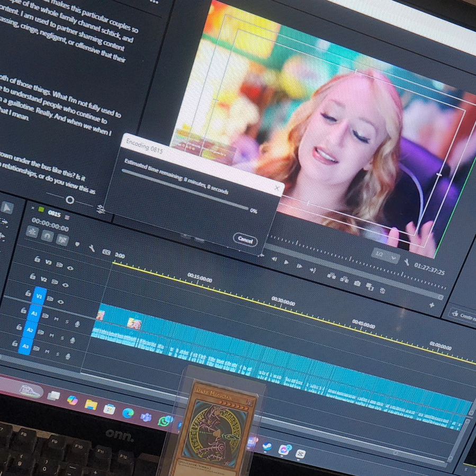Image resolution: width=476 pixels, height=476 pixels.
Task: Close the 0815 sequence tab
Action: (33, 208)
